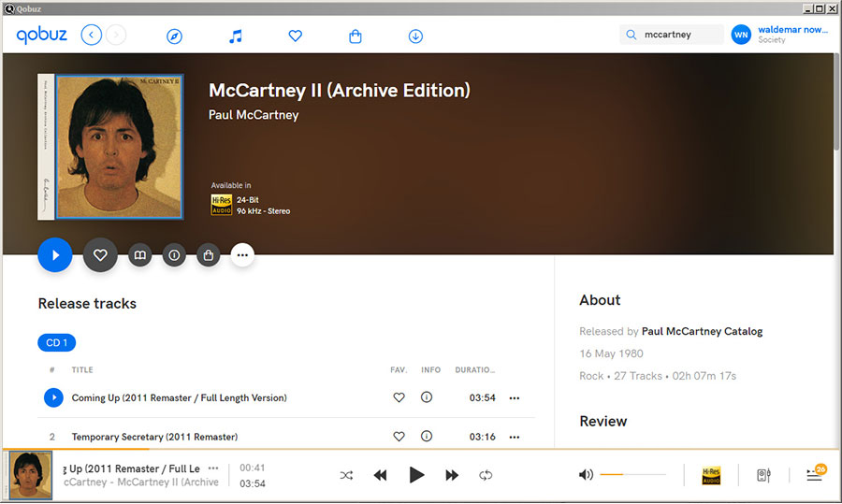Select Temporary Secretary (2011 Remaster) track

154,437
